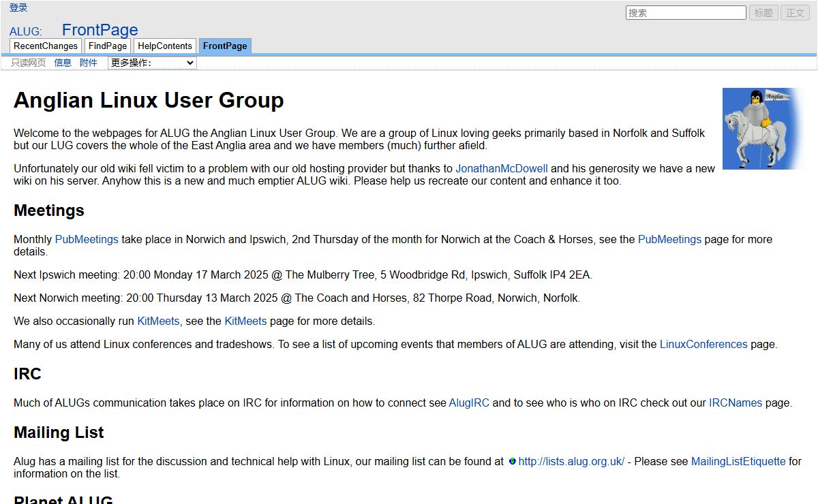Viewport: 818px width, 504px height.
Task: Click the 'Much of ALUGs communication' sentence
Action: tap(403, 403)
